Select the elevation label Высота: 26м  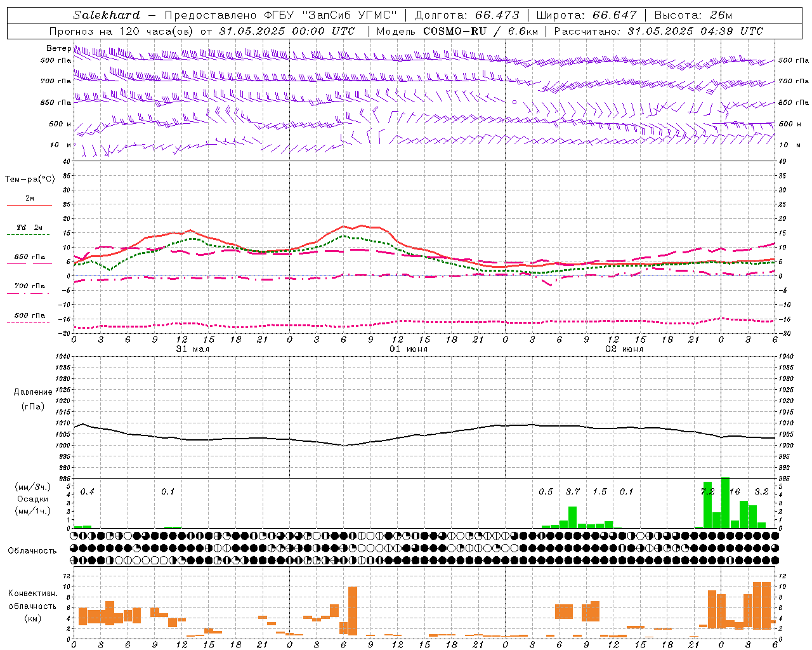pos(693,15)
